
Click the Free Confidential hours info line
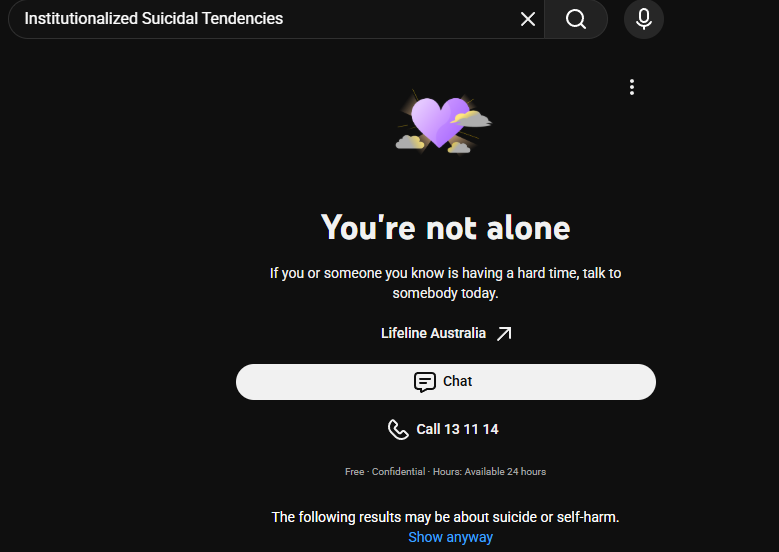(446, 472)
